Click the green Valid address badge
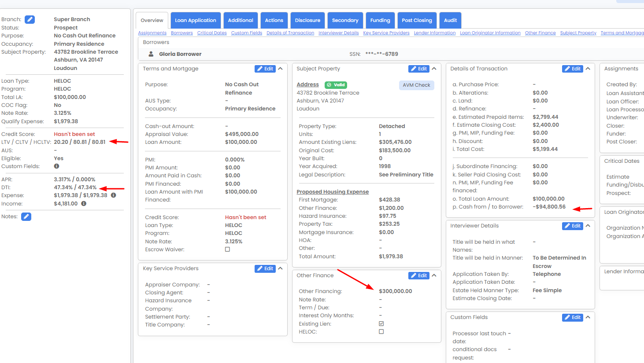Image resolution: width=644 pixels, height=363 pixels. coord(336,85)
